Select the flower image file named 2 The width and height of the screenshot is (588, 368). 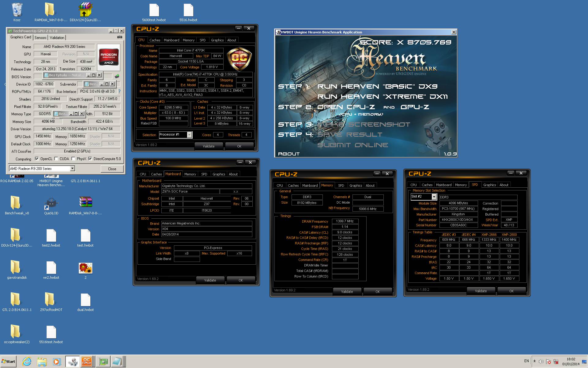pyautogui.click(x=85, y=268)
